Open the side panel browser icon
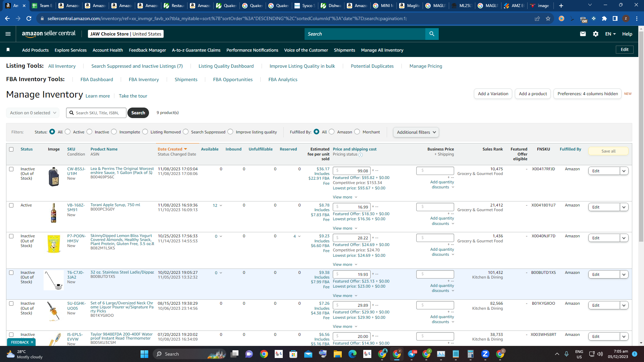644x362 pixels. (615, 18)
